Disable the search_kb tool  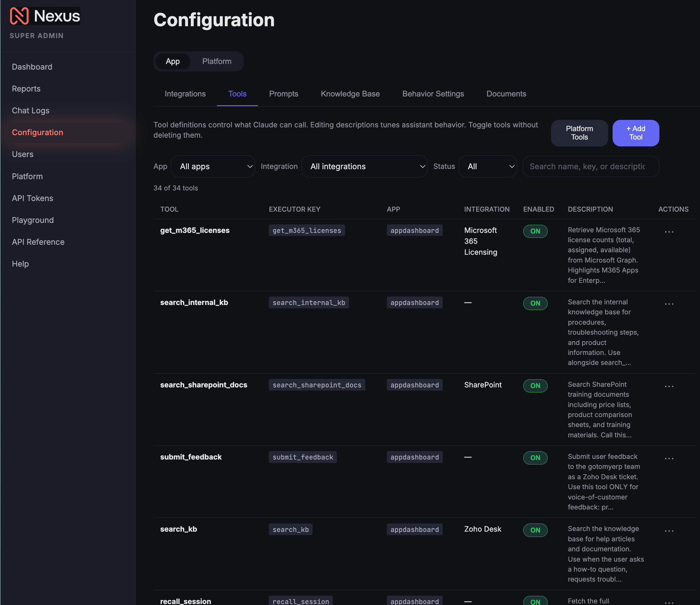pyautogui.click(x=535, y=530)
